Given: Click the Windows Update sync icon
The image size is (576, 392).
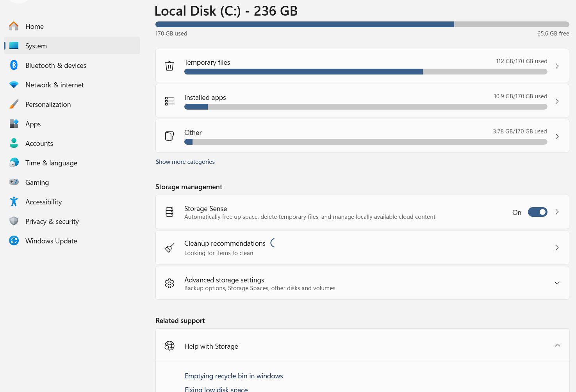Looking at the screenshot, I should (x=14, y=241).
